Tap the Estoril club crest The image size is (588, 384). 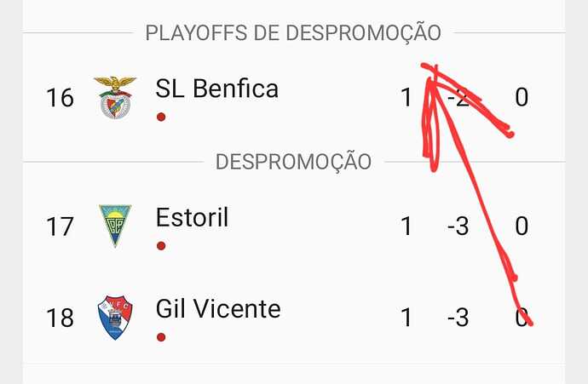coord(115,226)
